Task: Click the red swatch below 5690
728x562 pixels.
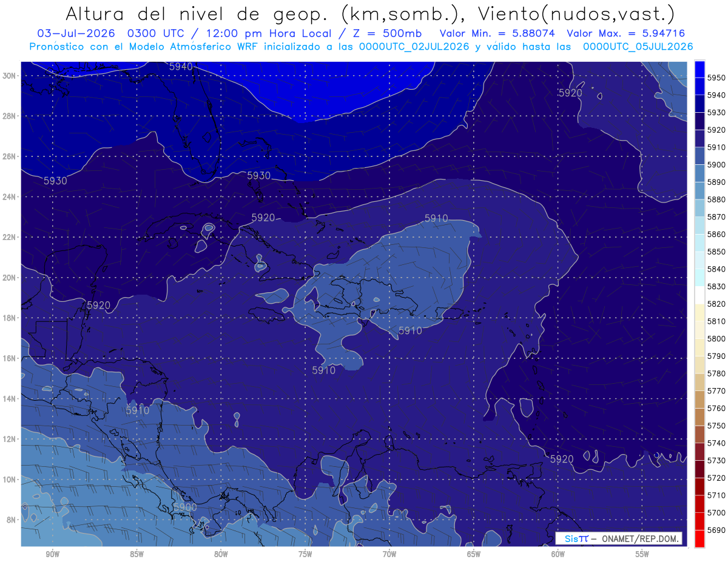Action: tap(699, 539)
